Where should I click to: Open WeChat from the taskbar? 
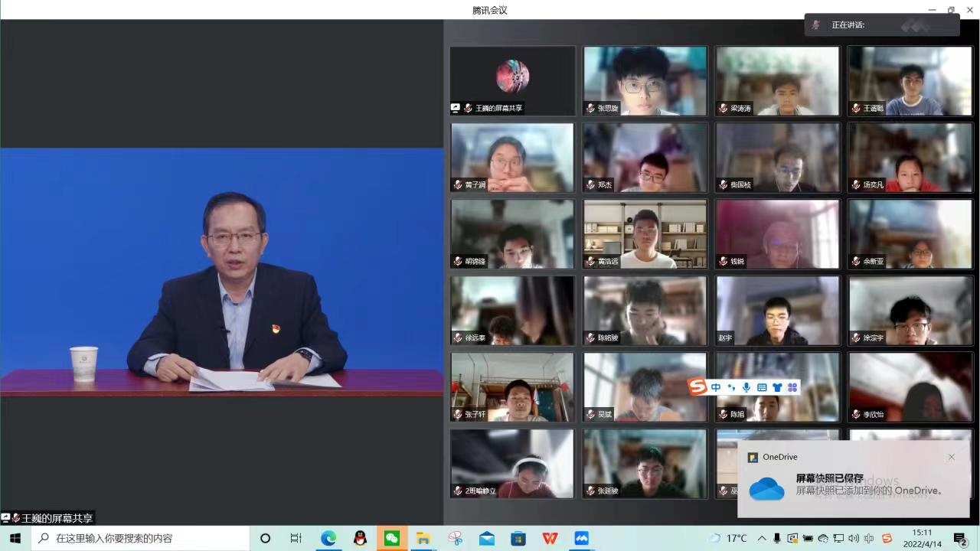click(392, 538)
